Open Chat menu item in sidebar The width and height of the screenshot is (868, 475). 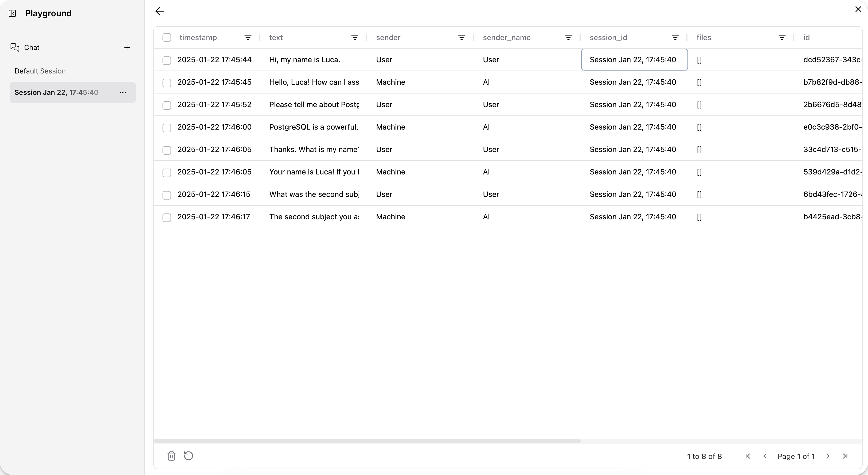(x=32, y=47)
